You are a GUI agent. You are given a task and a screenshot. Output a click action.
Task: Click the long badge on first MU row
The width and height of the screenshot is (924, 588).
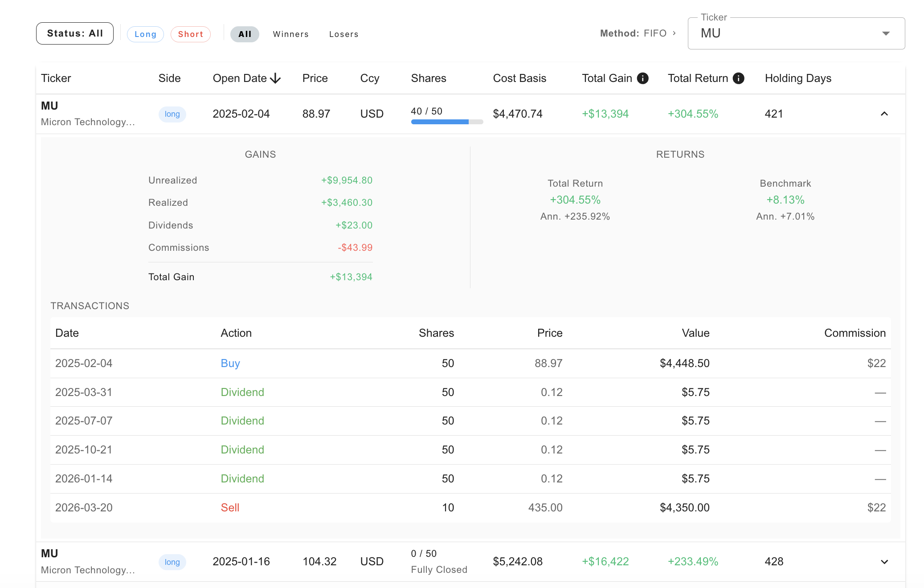(172, 114)
